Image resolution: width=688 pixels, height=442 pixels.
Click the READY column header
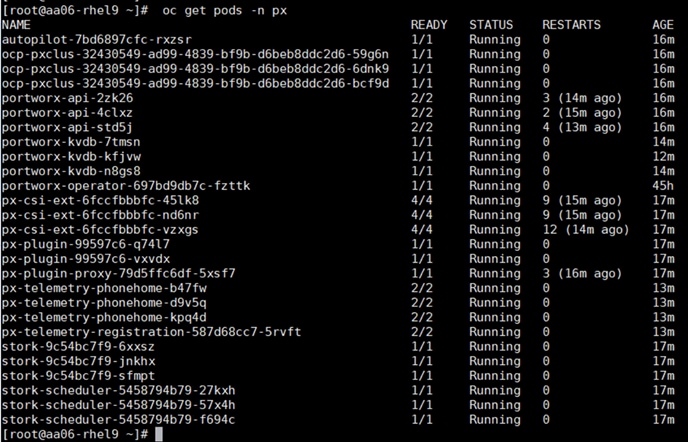(429, 24)
